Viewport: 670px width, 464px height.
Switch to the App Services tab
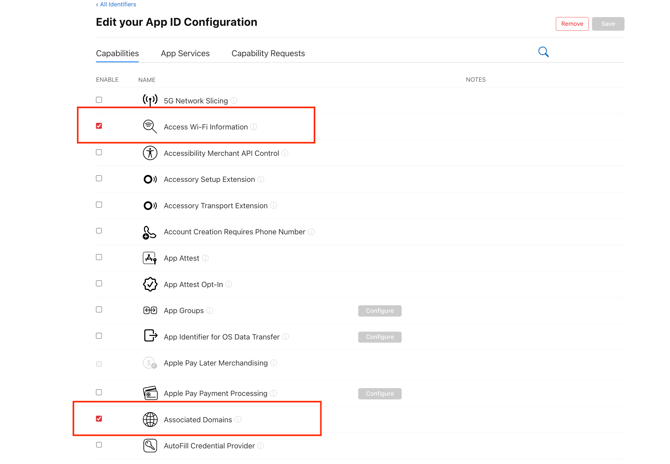185,53
